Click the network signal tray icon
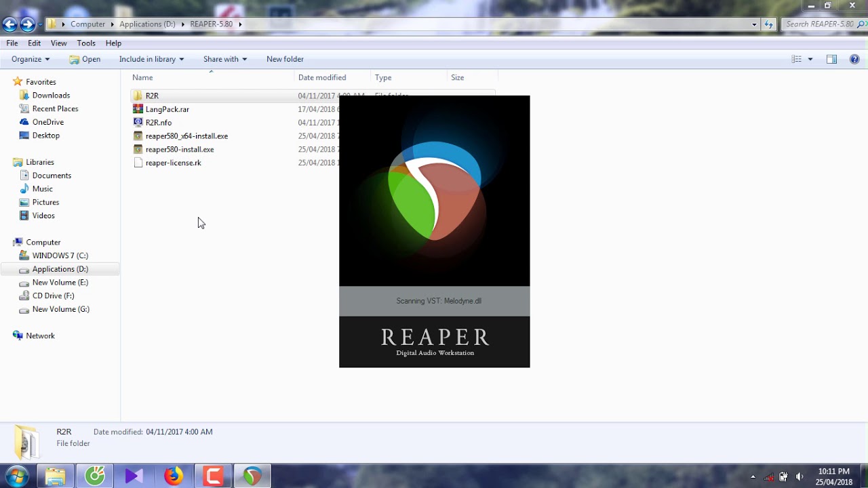Image resolution: width=868 pixels, height=488 pixels. point(769,476)
